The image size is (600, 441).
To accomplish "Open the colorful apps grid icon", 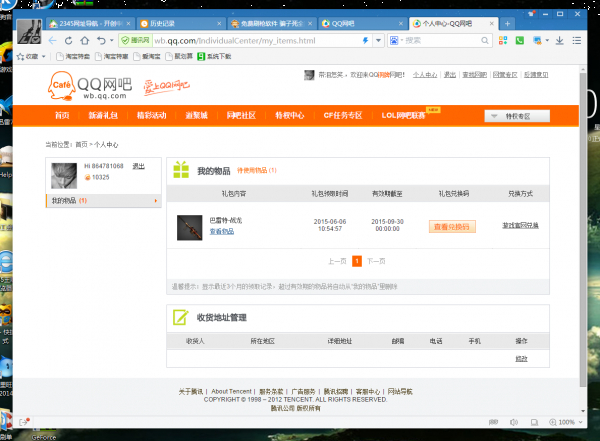I will pos(503,40).
